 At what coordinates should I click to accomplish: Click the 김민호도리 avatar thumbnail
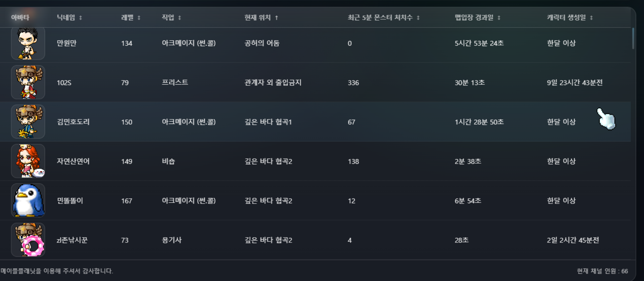point(28,122)
